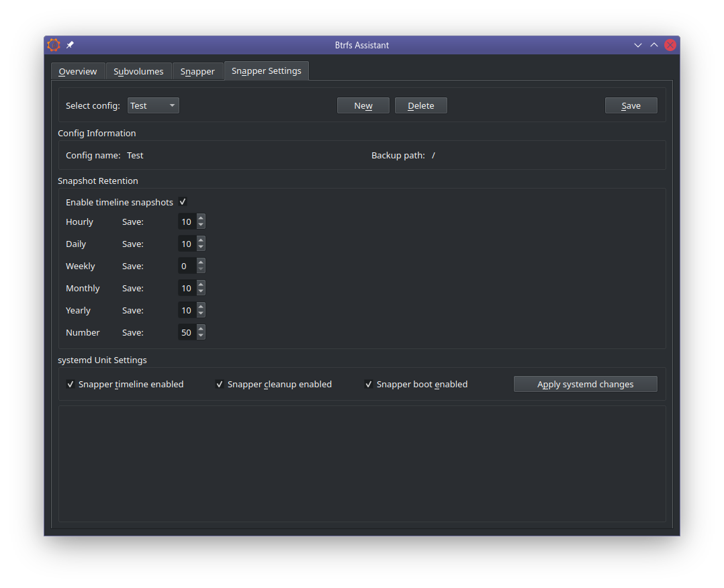
Task: Decrease the Monthly save count
Action: click(x=200, y=292)
